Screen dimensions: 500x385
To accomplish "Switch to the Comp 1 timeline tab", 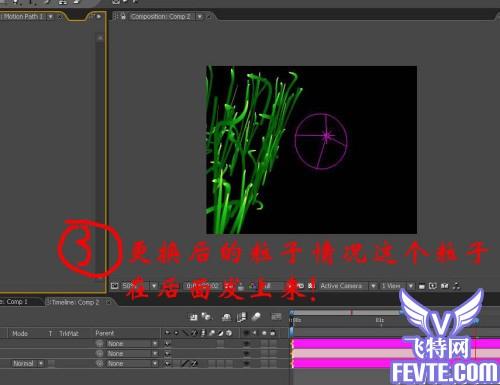I will click(x=14, y=302).
